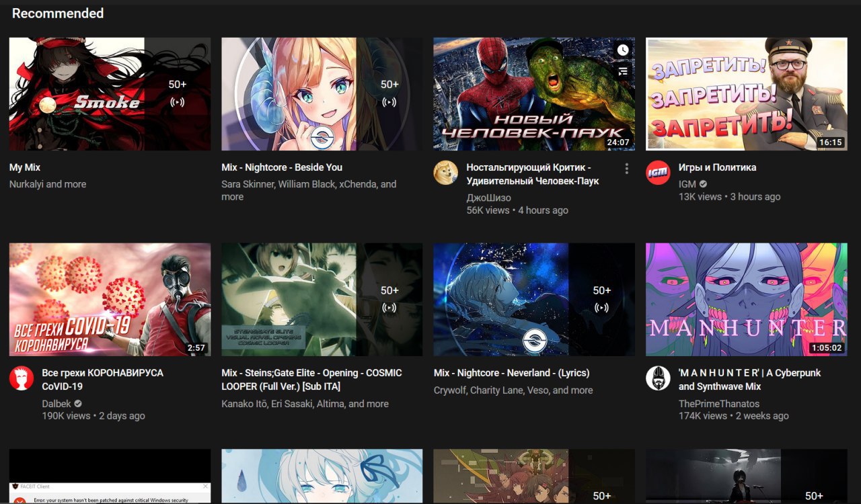This screenshot has height=504, width=861.
Task: Click 'Sara Skinner, William Black, xChenda' text
Action: pos(299,184)
